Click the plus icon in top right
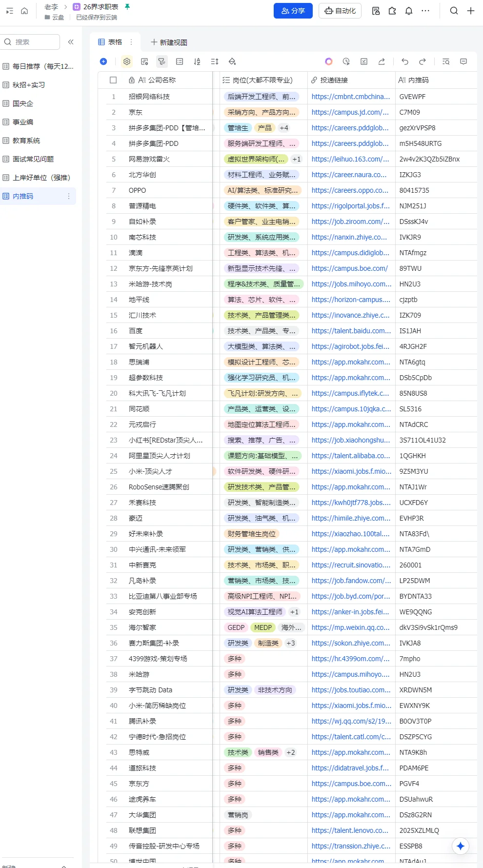The height and width of the screenshot is (868, 483). (471, 11)
